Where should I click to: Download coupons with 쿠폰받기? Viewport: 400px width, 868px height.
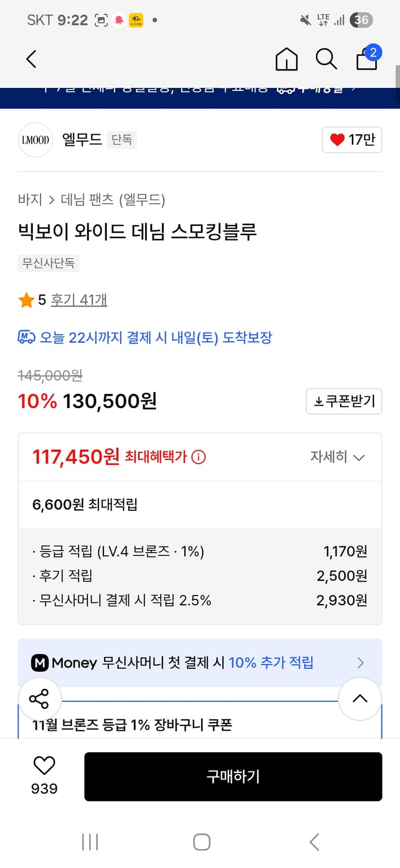coord(343,401)
